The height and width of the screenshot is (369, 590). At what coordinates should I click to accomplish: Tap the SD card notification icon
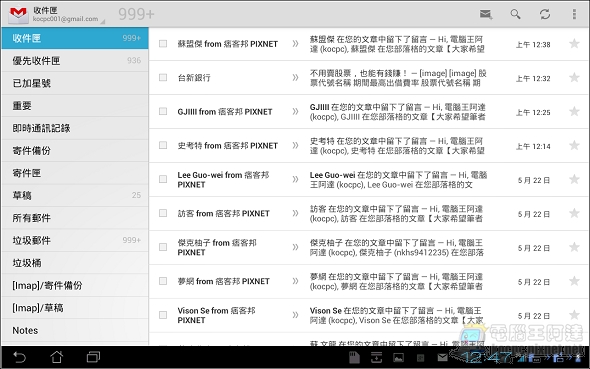[354, 357]
